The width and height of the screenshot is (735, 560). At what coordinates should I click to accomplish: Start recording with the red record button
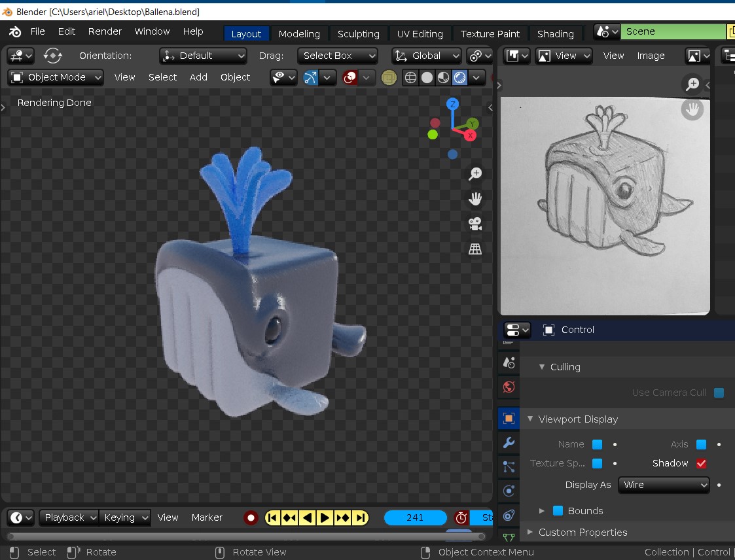click(251, 517)
